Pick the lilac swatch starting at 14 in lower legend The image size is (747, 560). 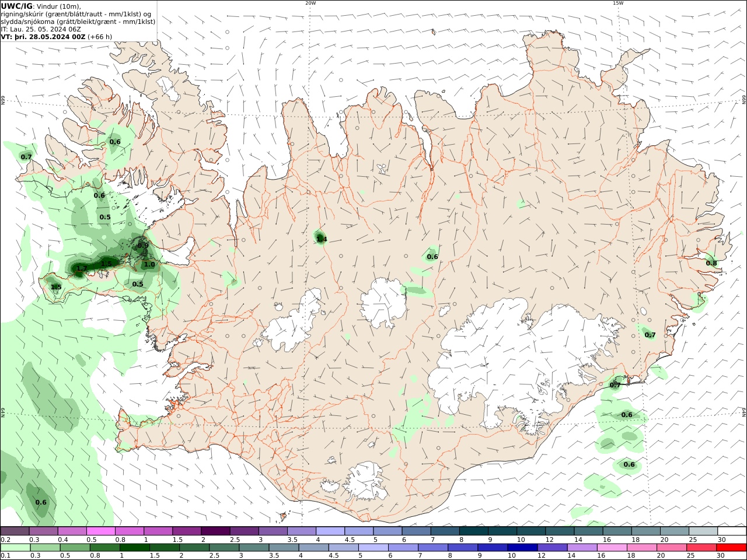coord(581,548)
